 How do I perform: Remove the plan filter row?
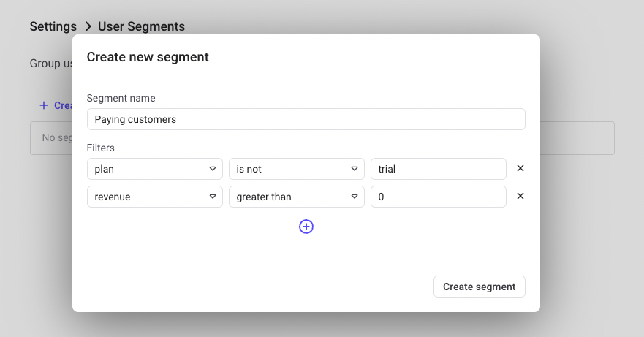(x=520, y=168)
